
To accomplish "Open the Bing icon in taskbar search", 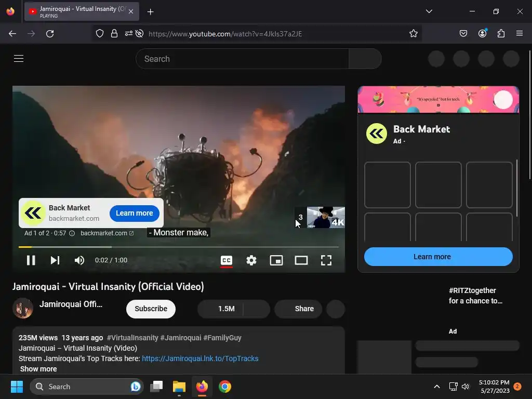I will (136, 387).
